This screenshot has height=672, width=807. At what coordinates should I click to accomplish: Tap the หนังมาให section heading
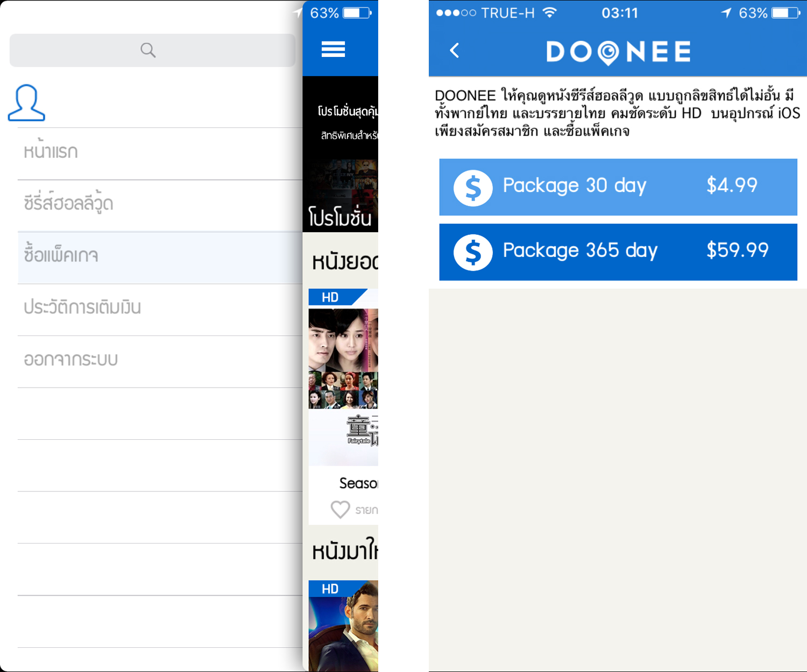345,551
